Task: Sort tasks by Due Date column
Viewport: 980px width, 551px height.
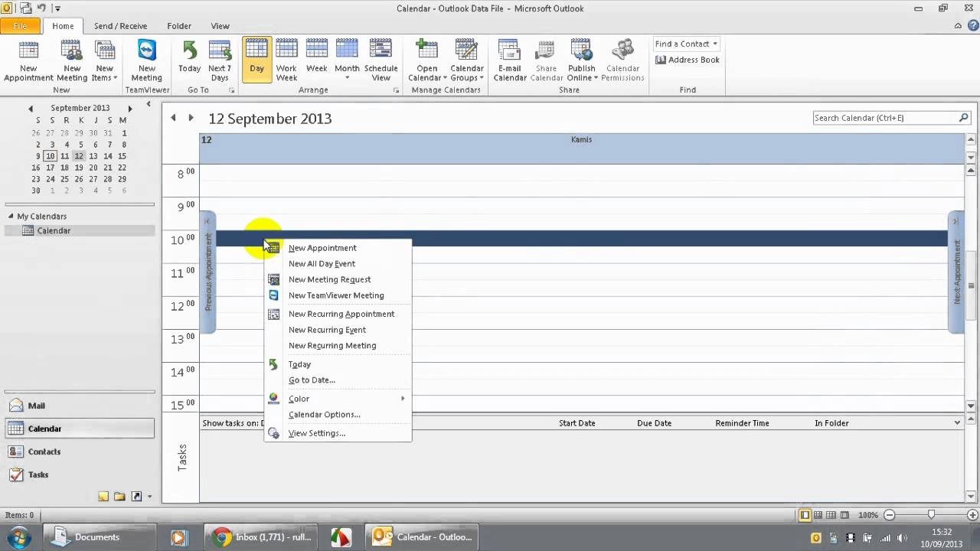Action: click(x=654, y=423)
